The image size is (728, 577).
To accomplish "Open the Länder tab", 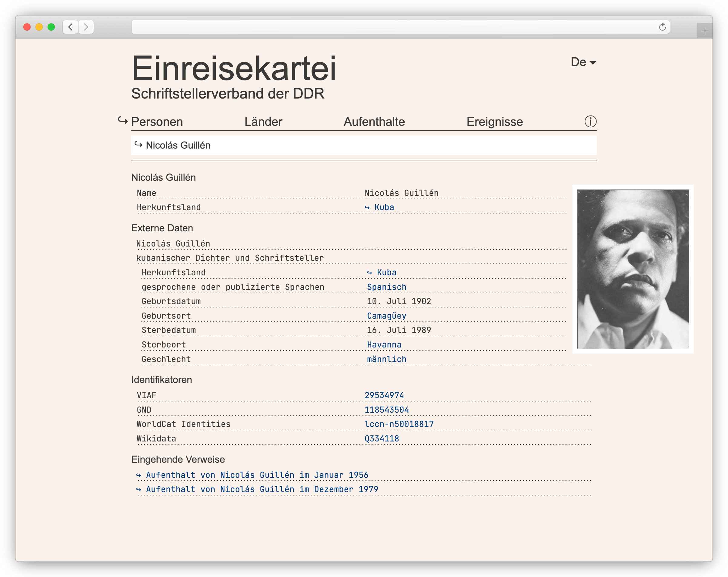I will (x=263, y=122).
